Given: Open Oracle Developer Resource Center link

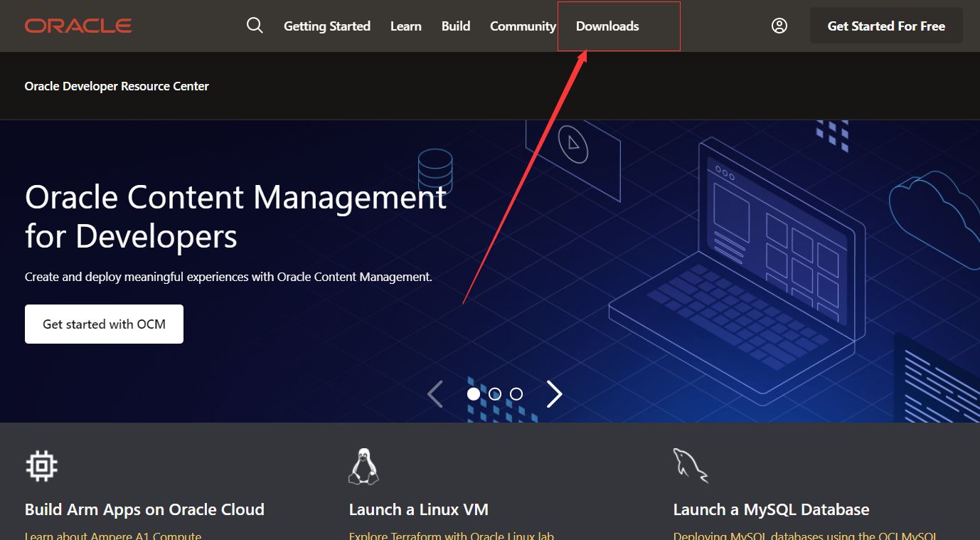Looking at the screenshot, I should tap(117, 86).
